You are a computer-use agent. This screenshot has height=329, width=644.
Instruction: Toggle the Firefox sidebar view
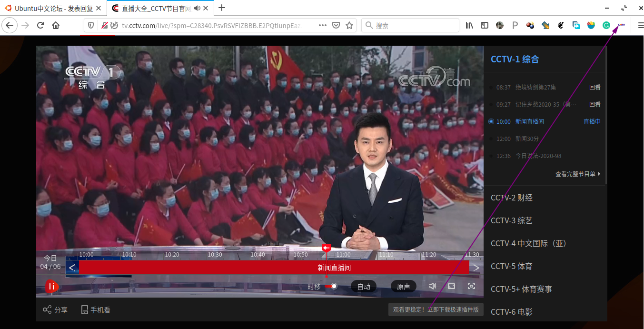[485, 25]
